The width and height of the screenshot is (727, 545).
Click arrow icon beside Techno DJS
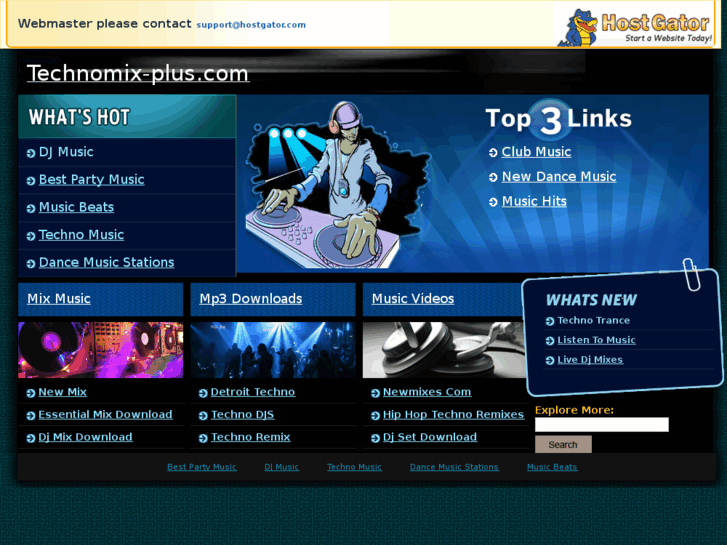(x=203, y=416)
